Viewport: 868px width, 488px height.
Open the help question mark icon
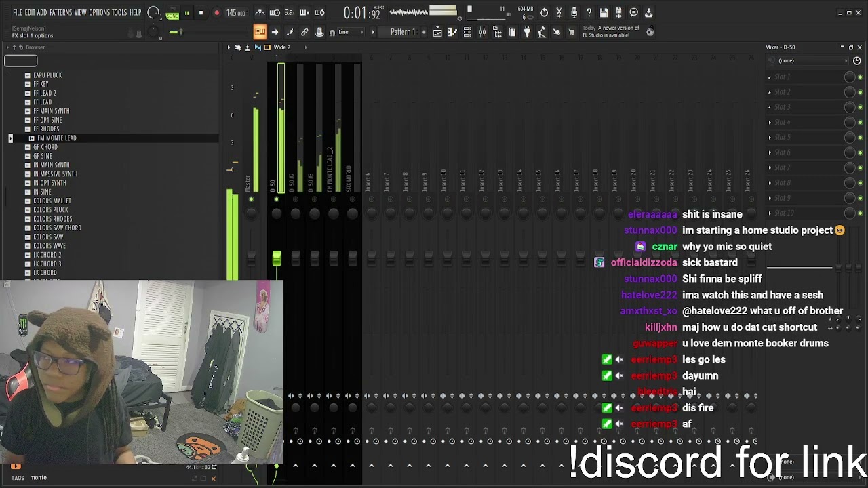(589, 13)
